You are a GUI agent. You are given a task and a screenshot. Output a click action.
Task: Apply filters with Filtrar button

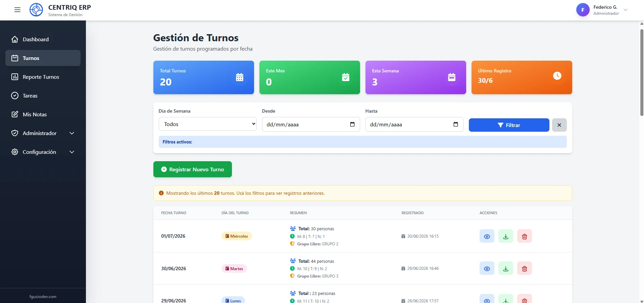[509, 125]
